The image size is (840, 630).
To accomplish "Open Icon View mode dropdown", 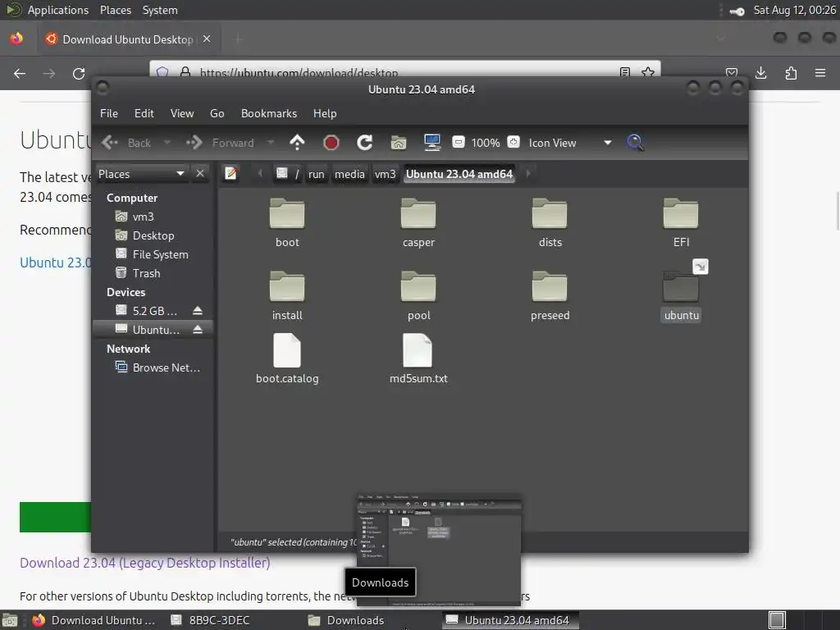I will pos(570,143).
